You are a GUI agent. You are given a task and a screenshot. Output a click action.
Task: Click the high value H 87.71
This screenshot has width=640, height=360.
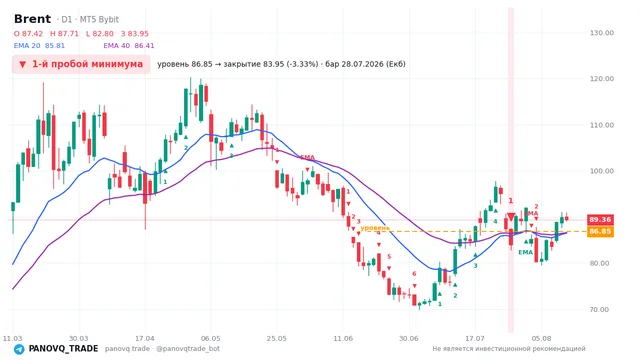(64, 33)
